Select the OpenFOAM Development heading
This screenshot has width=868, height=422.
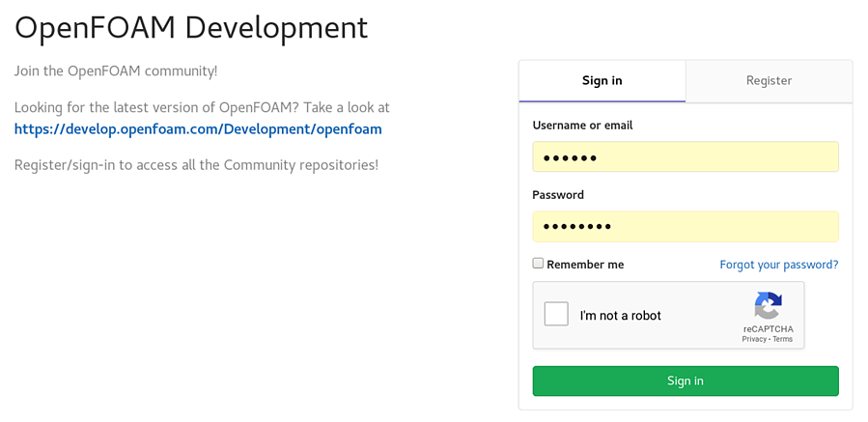pyautogui.click(x=191, y=28)
